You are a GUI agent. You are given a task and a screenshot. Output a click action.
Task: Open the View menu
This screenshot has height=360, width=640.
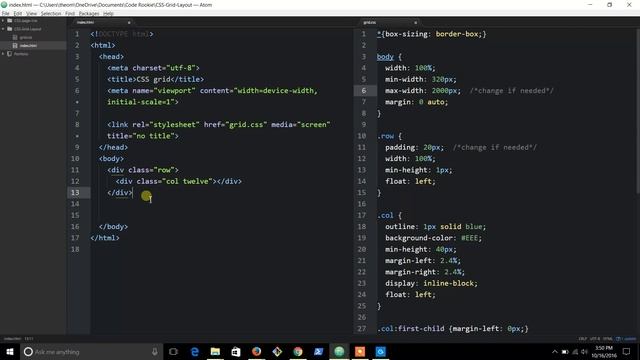pos(31,13)
